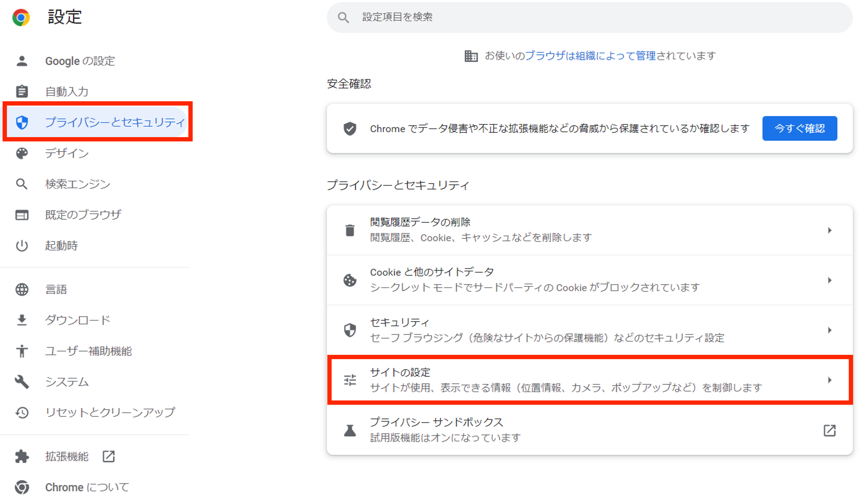The width and height of the screenshot is (868, 502).
Task: Click the clipboard icon for 自動入力
Action: click(x=22, y=92)
